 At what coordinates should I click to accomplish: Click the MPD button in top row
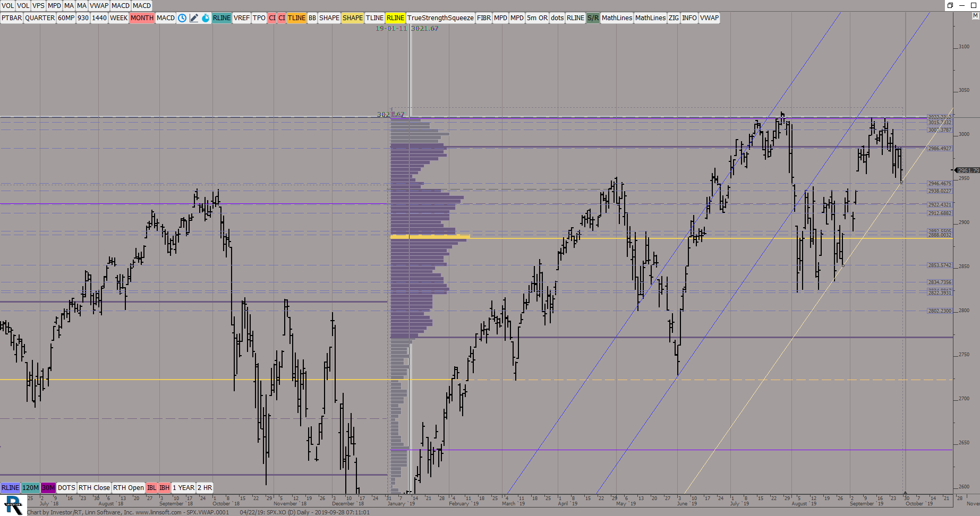pos(54,5)
